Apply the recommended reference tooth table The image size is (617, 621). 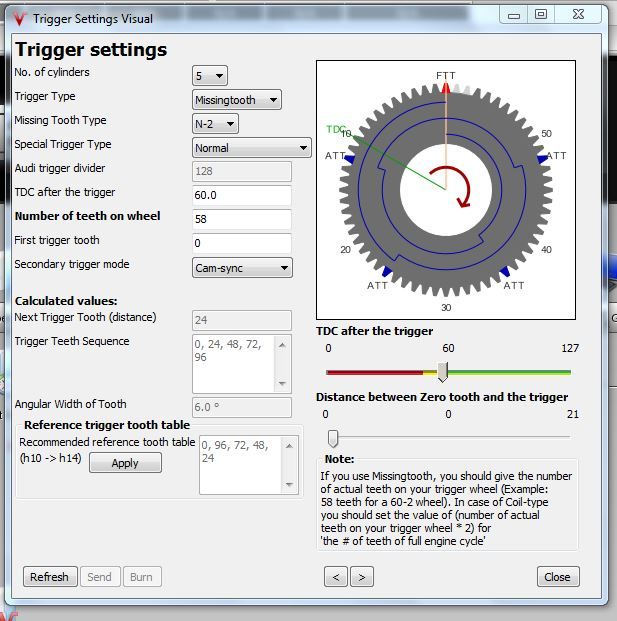click(x=125, y=463)
